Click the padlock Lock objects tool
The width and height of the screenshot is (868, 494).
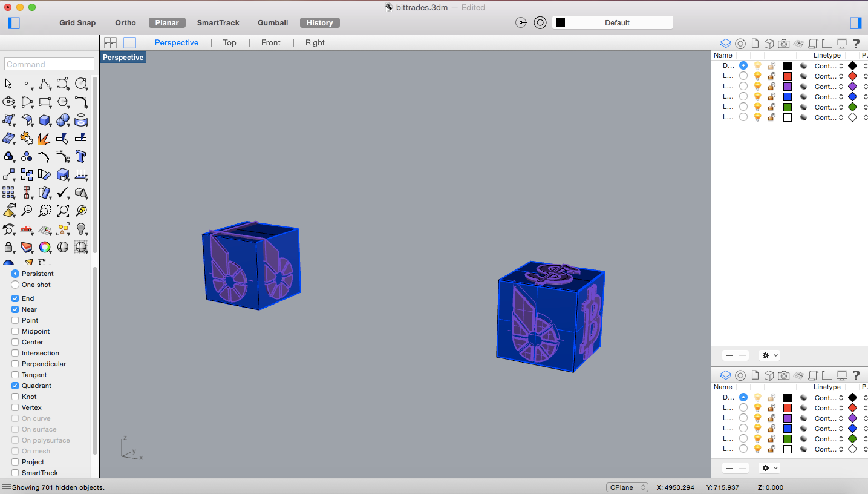click(x=8, y=247)
